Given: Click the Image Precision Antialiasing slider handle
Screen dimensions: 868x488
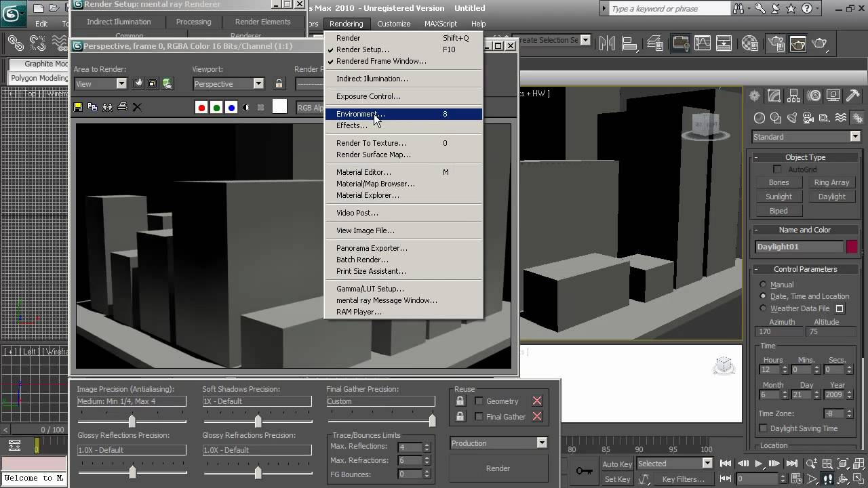Looking at the screenshot, I should tap(132, 421).
